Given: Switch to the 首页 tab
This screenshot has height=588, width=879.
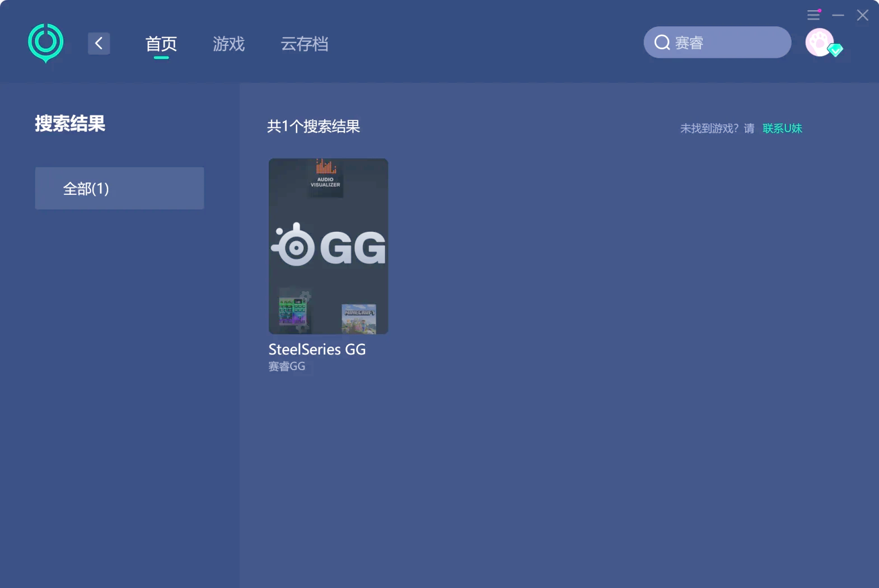Looking at the screenshot, I should 161,44.
